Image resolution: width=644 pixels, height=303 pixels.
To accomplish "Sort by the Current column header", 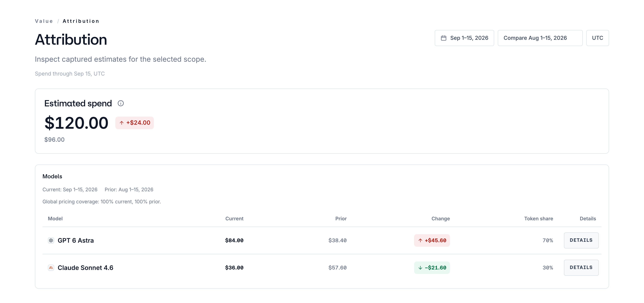I will [x=234, y=219].
